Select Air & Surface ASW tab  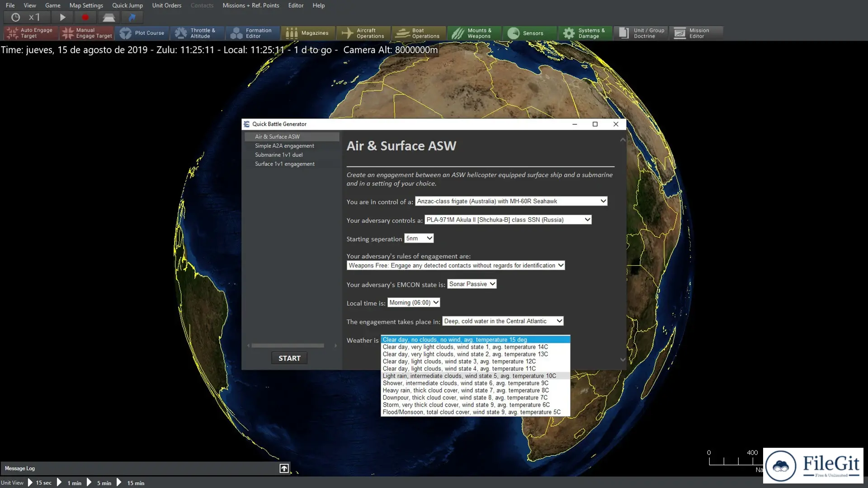(x=277, y=136)
